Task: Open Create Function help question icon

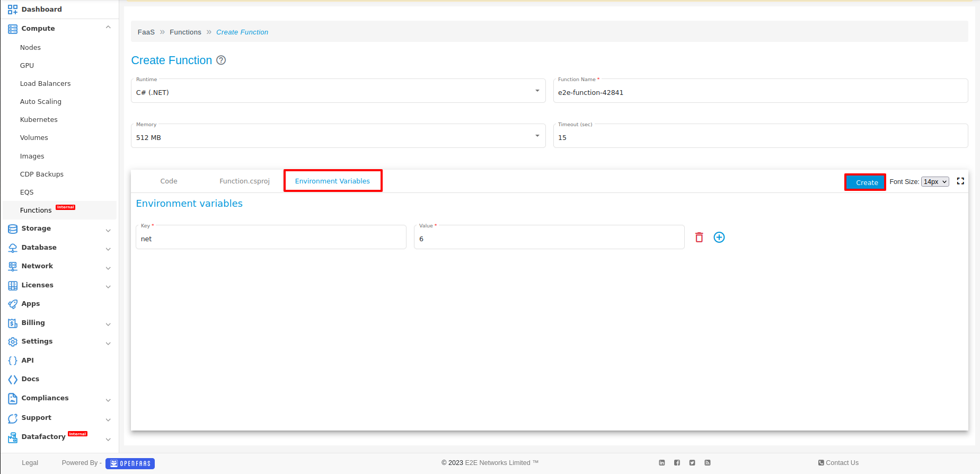Action: [x=222, y=60]
